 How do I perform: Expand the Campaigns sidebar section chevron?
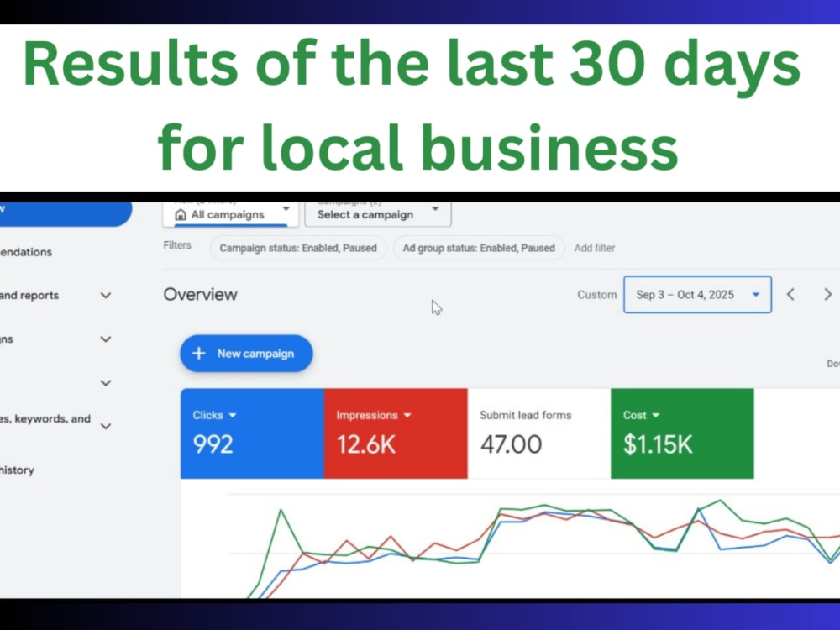(x=106, y=339)
